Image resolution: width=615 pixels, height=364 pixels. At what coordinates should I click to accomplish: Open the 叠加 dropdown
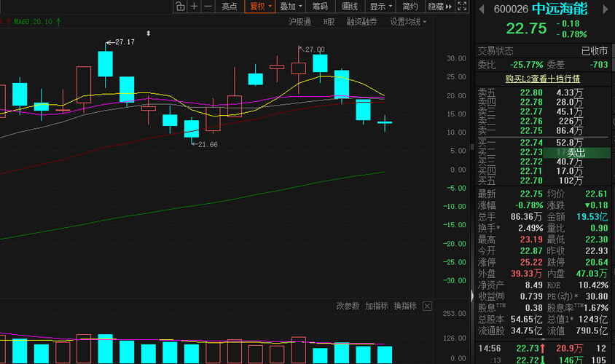(291, 7)
